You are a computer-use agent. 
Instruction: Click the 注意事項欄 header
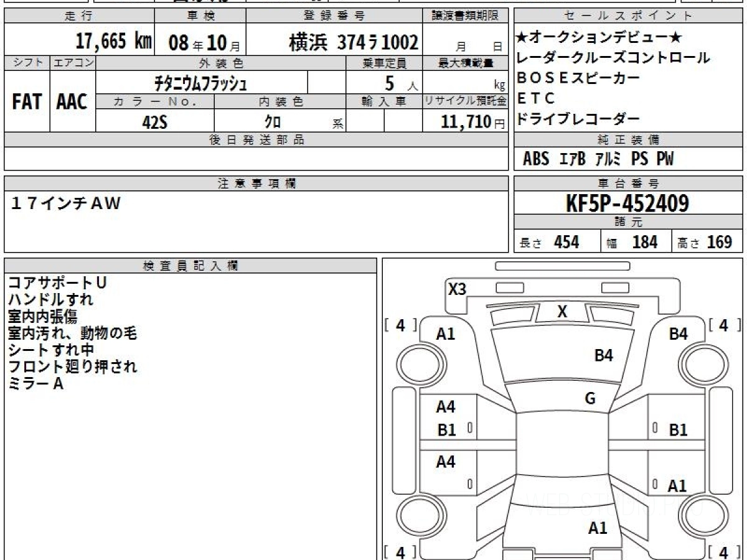256,184
